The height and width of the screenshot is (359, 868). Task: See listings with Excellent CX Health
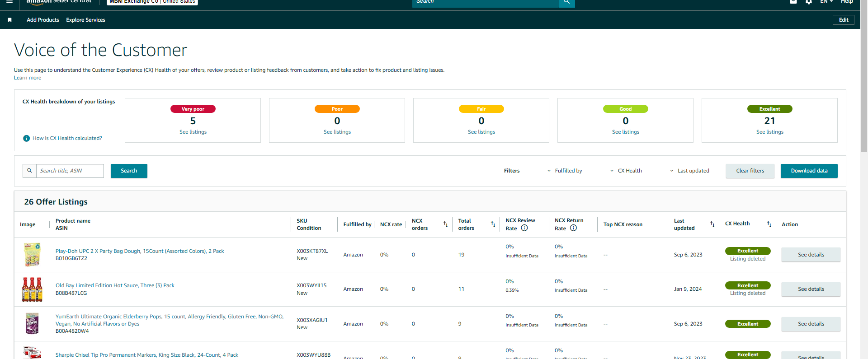[770, 132]
